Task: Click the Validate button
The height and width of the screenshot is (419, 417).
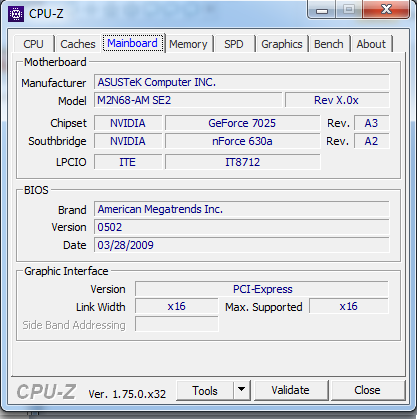Action: coord(291,390)
